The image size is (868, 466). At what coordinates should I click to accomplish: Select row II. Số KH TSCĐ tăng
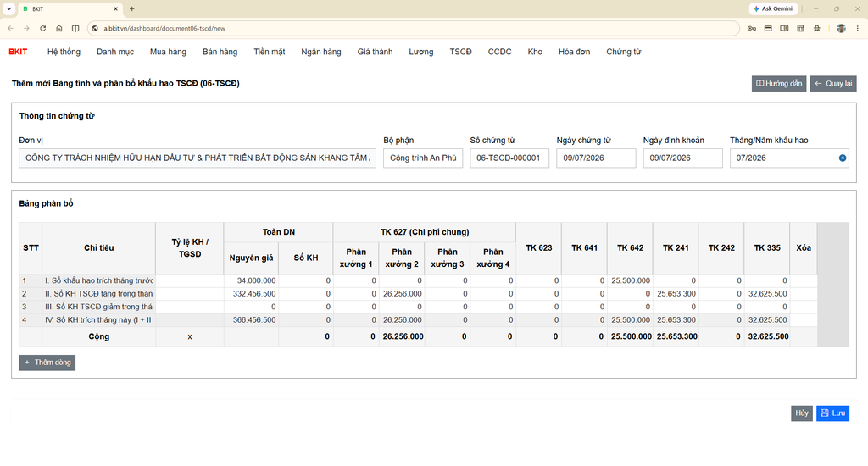click(x=98, y=294)
